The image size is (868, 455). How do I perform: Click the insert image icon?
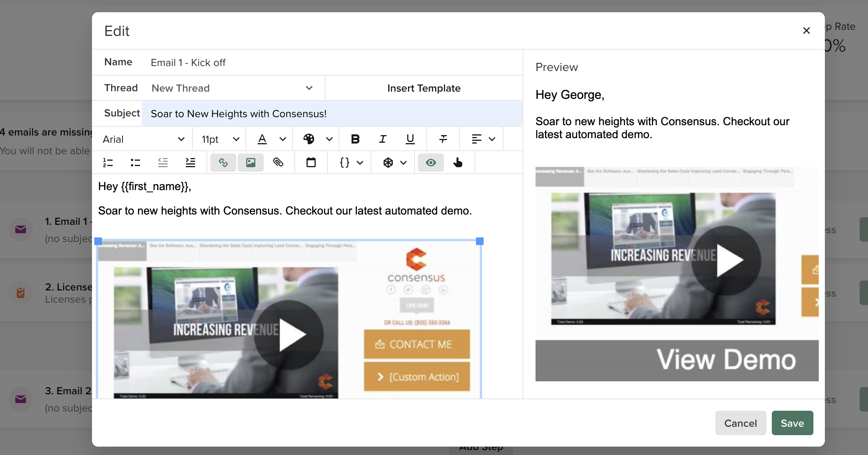[251, 163]
